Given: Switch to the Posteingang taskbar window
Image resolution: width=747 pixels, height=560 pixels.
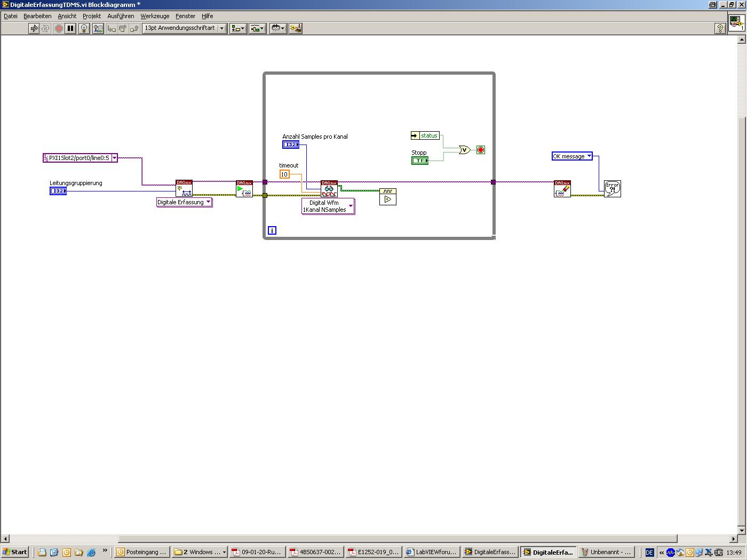Looking at the screenshot, I should point(141,552).
